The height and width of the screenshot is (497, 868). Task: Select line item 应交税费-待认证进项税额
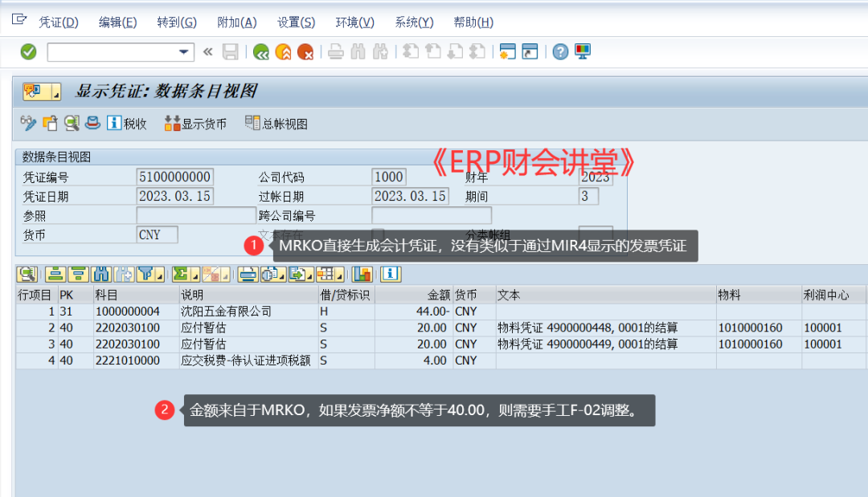tap(245, 361)
